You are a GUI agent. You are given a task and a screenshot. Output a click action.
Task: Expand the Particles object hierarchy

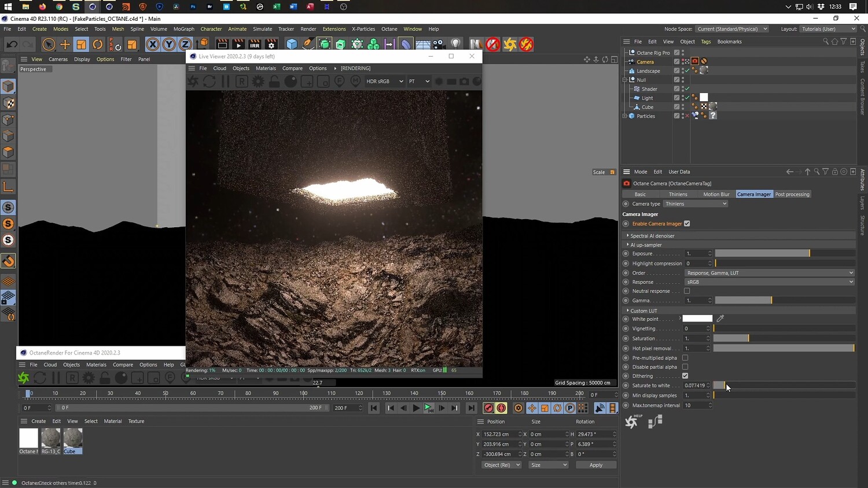(625, 116)
